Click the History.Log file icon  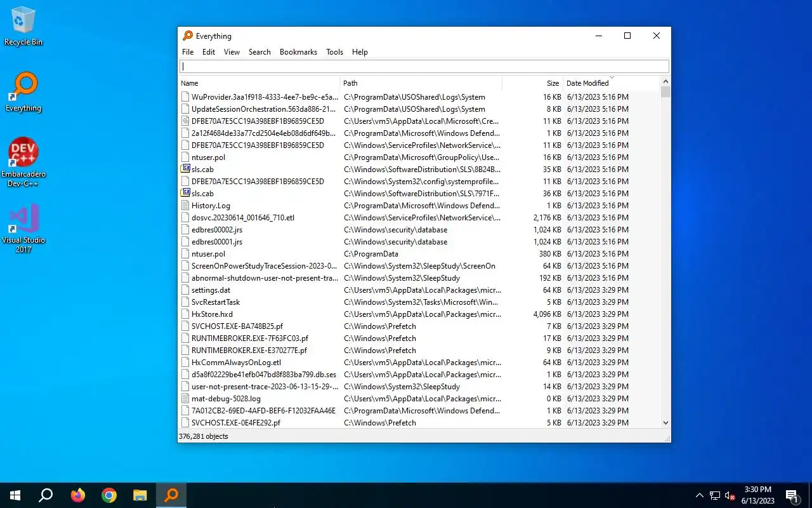click(185, 206)
